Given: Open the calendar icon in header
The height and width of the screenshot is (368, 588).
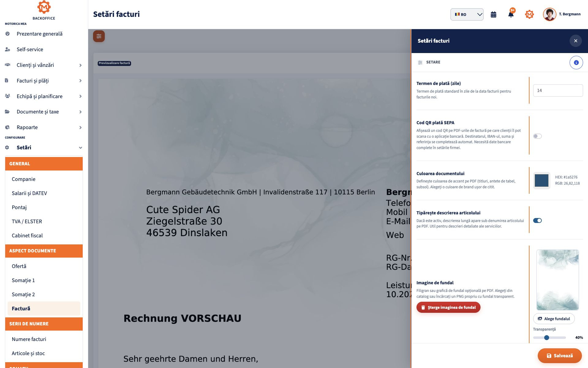Looking at the screenshot, I should (493, 14).
